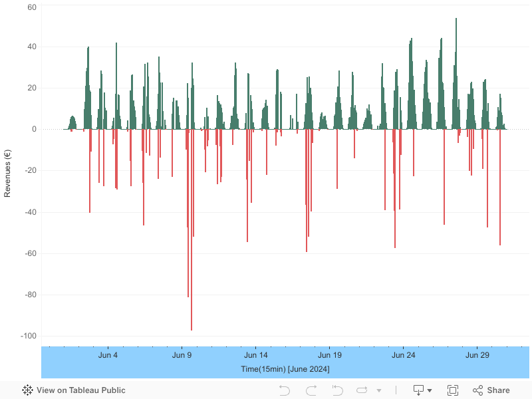Expand the download dropdown caret

click(x=430, y=390)
